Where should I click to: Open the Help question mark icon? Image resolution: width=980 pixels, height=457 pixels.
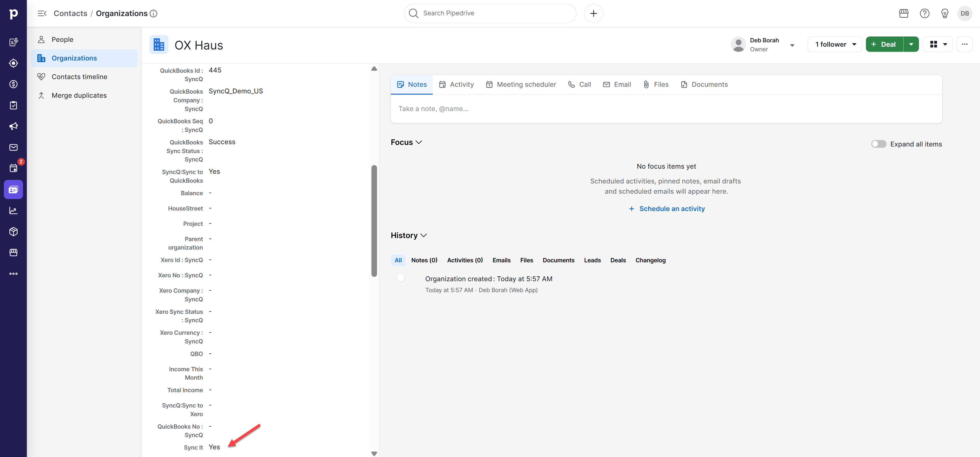pyautogui.click(x=924, y=14)
